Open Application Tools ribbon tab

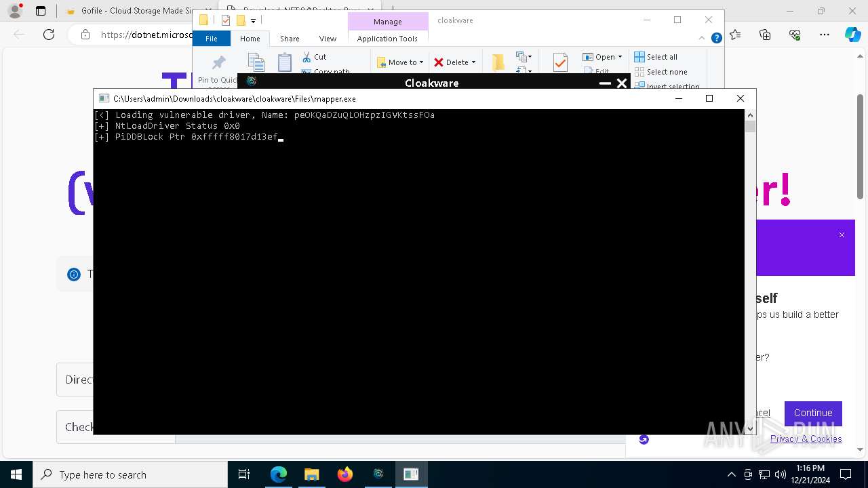tap(387, 39)
